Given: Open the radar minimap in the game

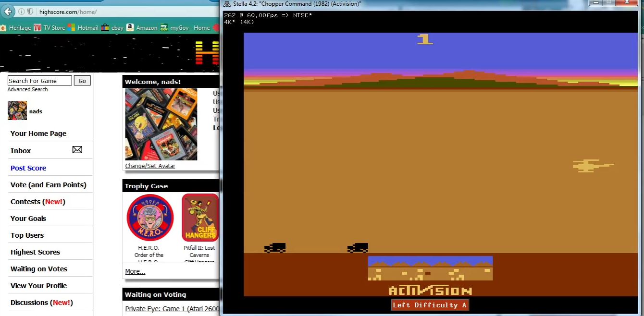Looking at the screenshot, I should tap(431, 268).
